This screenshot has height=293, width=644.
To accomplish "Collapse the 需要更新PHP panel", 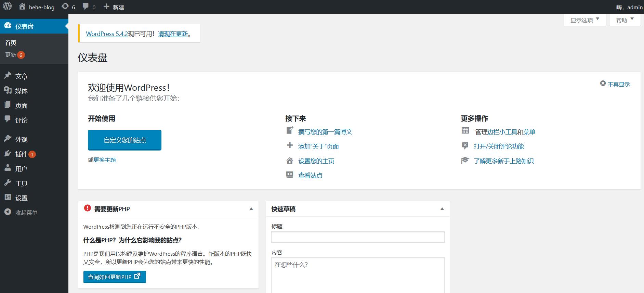I will point(251,209).
